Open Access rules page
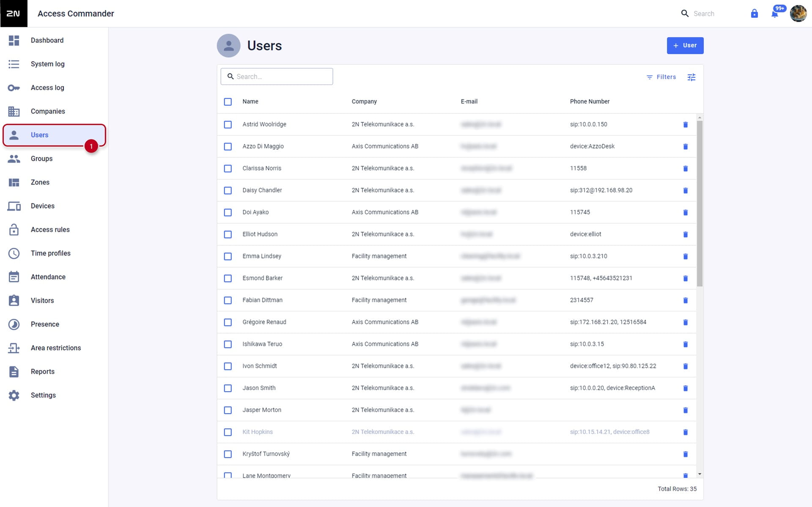Image resolution: width=812 pixels, height=507 pixels. pyautogui.click(x=54, y=230)
